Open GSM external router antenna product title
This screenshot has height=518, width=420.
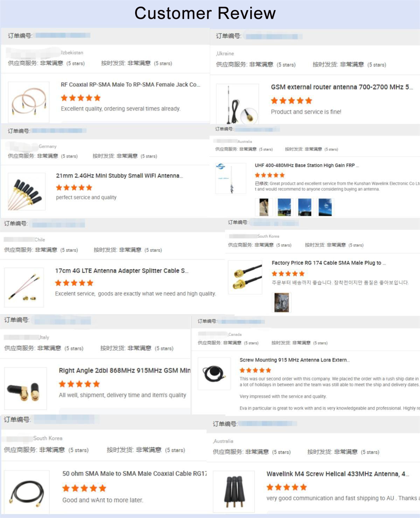(x=342, y=87)
